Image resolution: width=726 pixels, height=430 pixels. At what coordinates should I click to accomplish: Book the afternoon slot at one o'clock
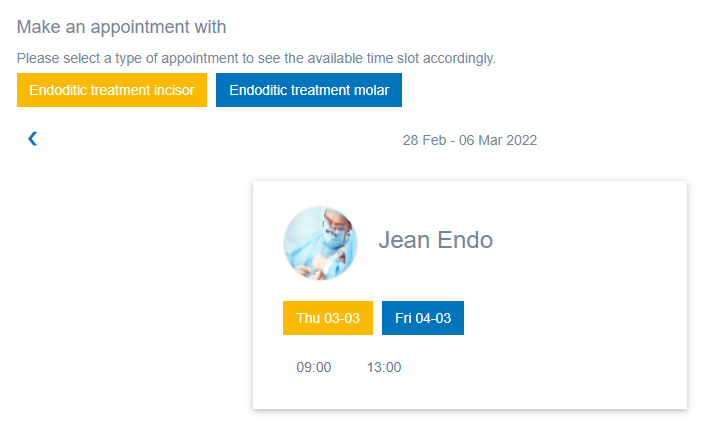tap(384, 368)
